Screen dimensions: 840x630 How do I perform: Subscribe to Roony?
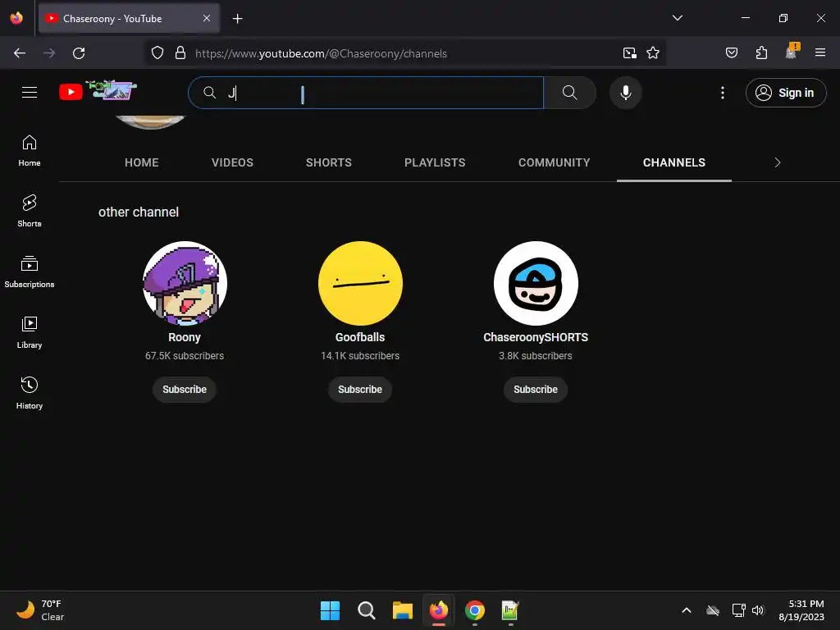[185, 390]
